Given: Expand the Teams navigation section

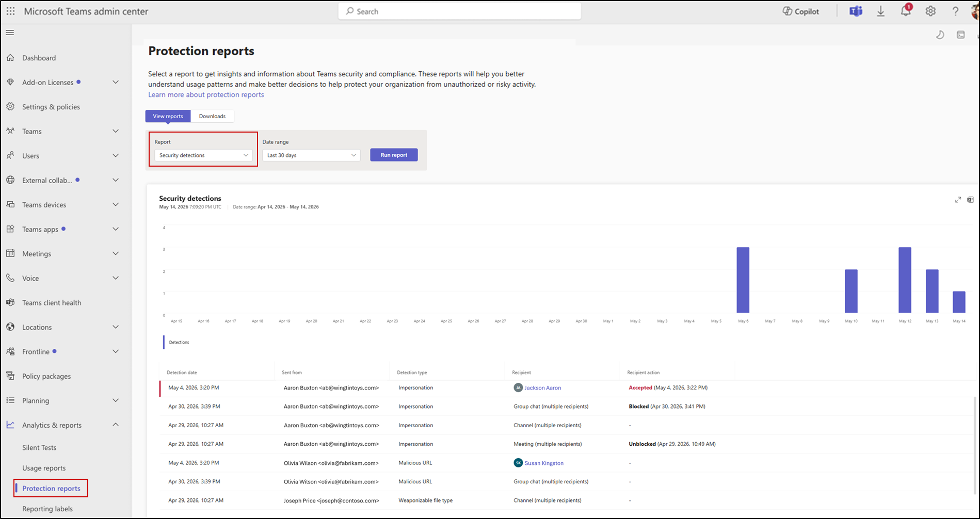Looking at the screenshot, I should pyautogui.click(x=116, y=131).
